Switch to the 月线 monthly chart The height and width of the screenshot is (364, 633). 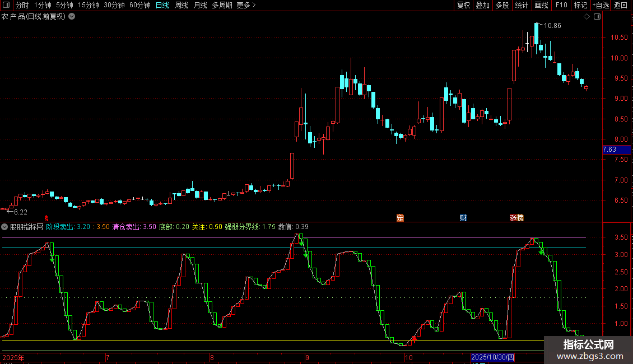(x=200, y=5)
